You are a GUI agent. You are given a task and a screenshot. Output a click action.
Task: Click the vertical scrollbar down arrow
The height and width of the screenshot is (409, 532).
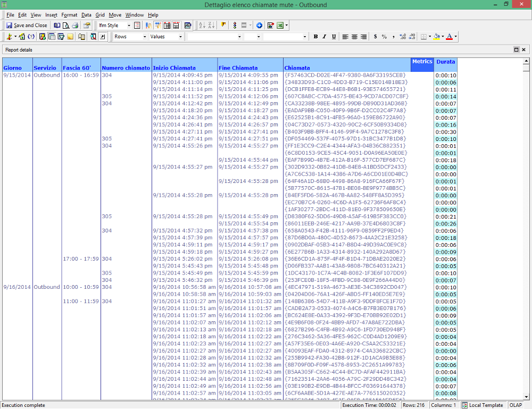pyautogui.click(x=526, y=396)
